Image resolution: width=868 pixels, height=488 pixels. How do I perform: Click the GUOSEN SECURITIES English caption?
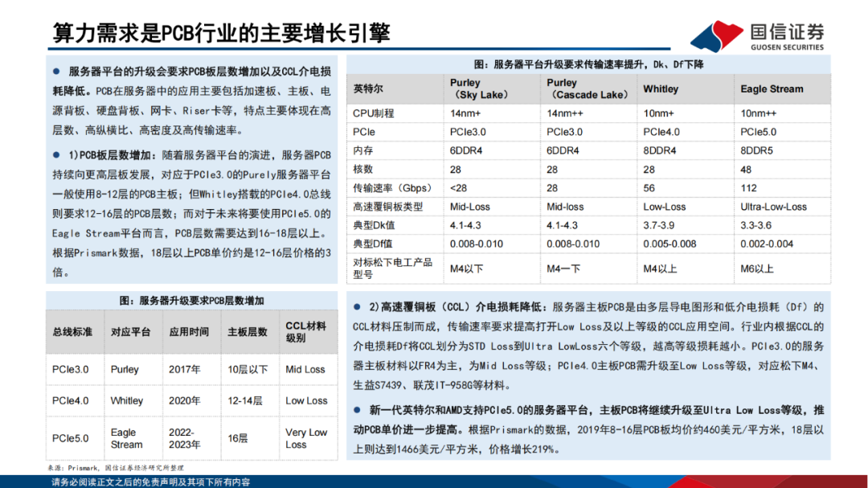[787, 47]
